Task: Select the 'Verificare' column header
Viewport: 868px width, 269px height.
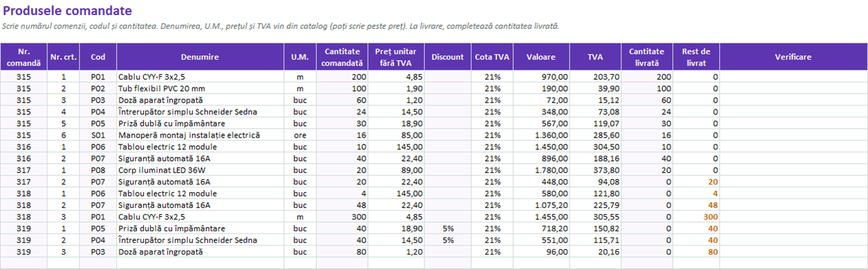Action: point(793,57)
